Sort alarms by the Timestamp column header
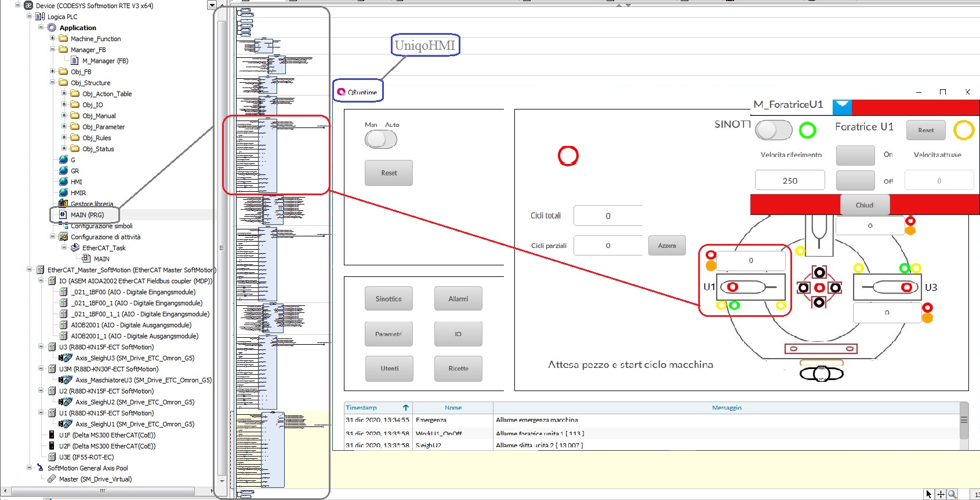The height and width of the screenshot is (500, 980). click(378, 407)
